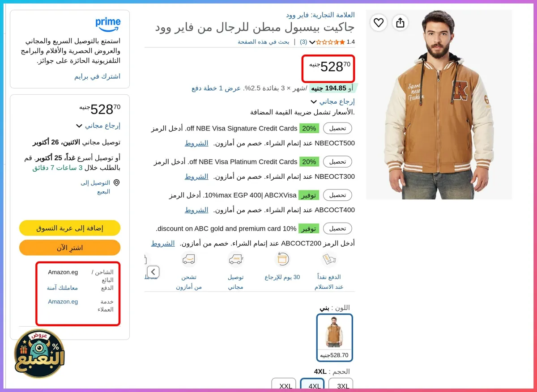This screenshot has width=537, height=392.
Task: Open terms link for ABCOCT400 offer
Action: point(196,210)
